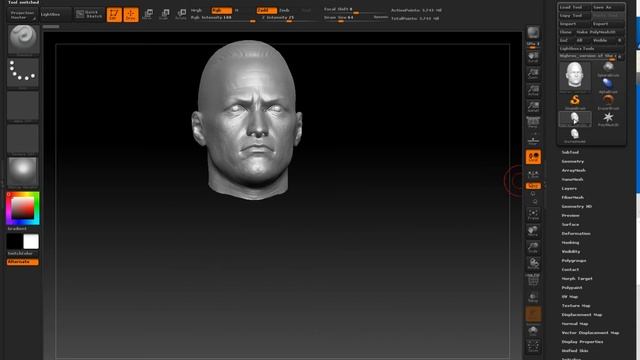This screenshot has width=640, height=360.
Task: Expand the Geometry subpalette
Action: click(x=572, y=161)
